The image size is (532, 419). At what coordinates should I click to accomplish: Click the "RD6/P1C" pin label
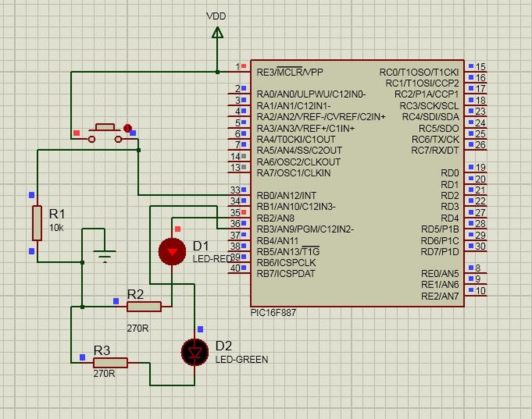coord(440,240)
